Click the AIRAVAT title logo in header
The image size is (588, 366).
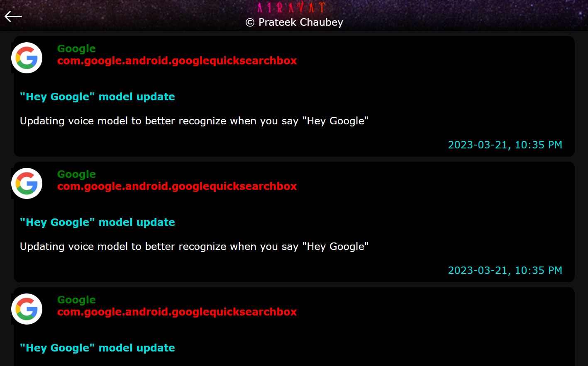point(291,7)
